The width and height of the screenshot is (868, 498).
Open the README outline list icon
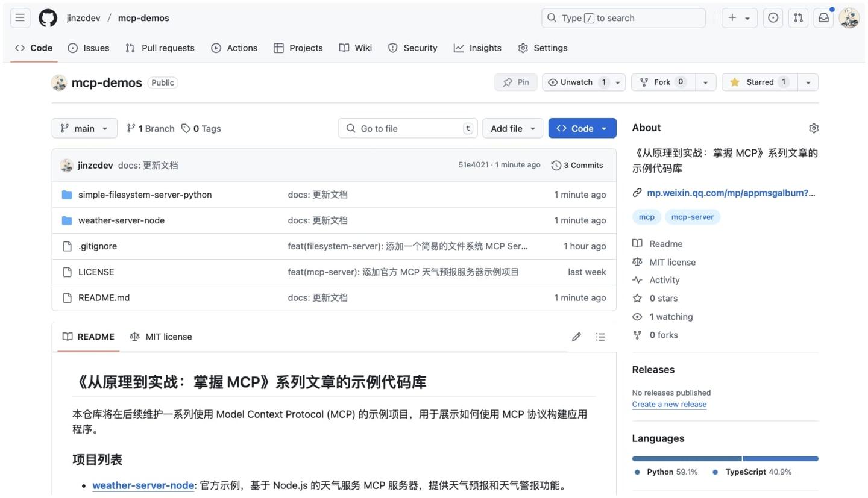click(x=600, y=337)
